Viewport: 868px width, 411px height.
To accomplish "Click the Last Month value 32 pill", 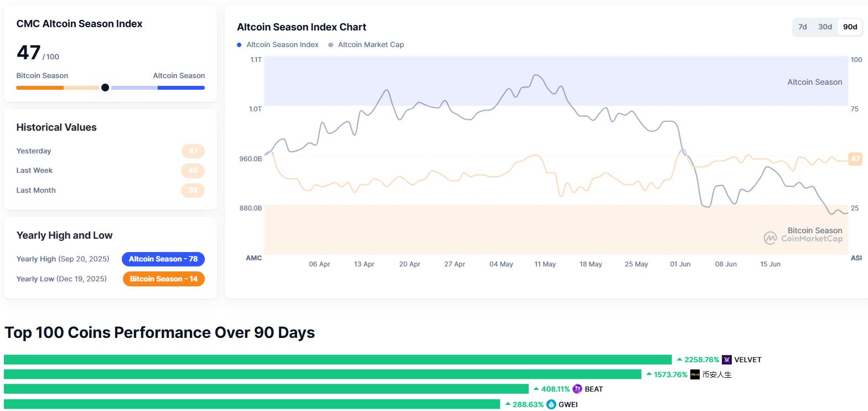I will tap(193, 191).
